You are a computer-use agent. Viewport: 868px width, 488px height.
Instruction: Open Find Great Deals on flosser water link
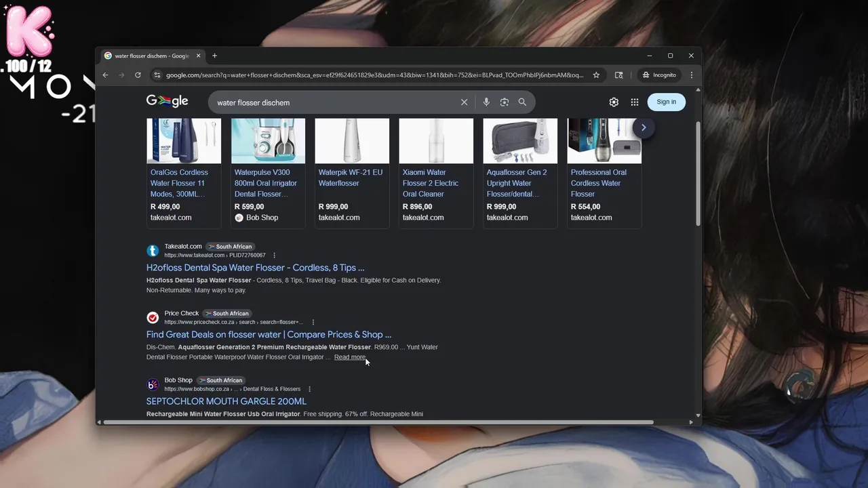[x=269, y=334]
